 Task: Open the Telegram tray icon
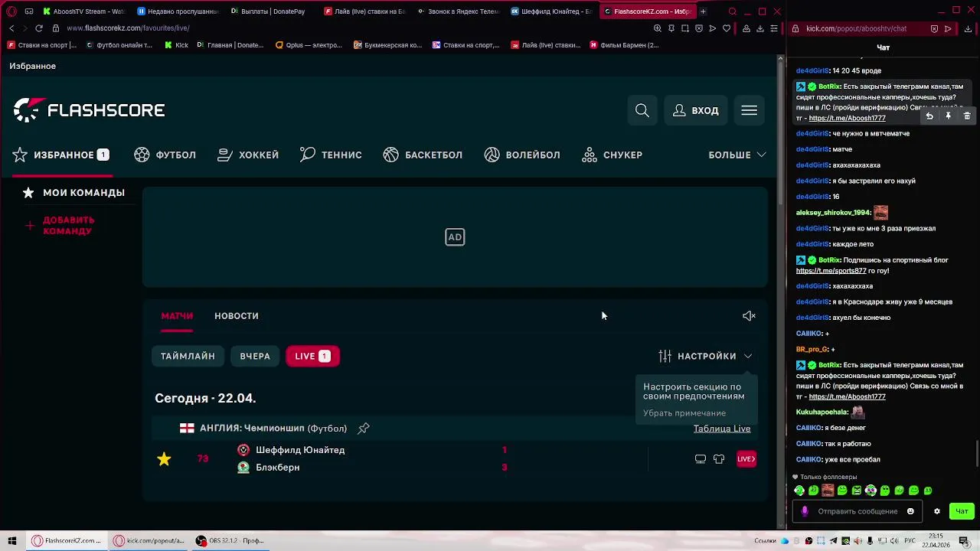pyautogui.click(x=834, y=541)
